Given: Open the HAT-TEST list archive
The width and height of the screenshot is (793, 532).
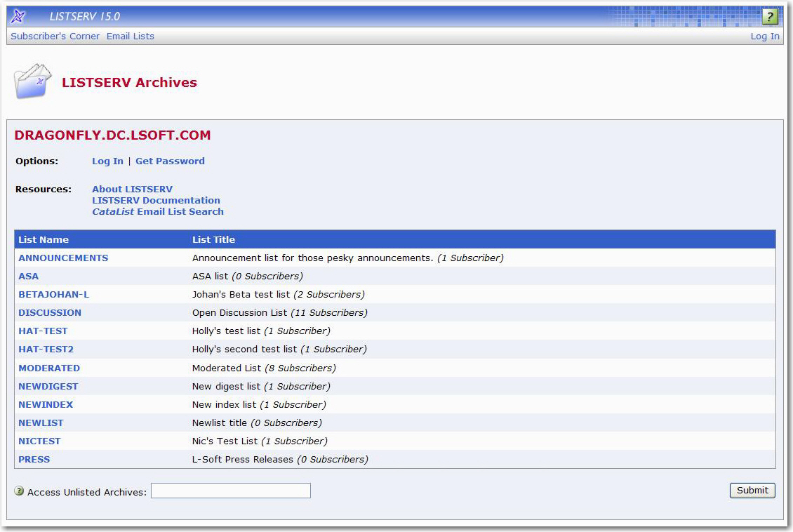Looking at the screenshot, I should 43,331.
